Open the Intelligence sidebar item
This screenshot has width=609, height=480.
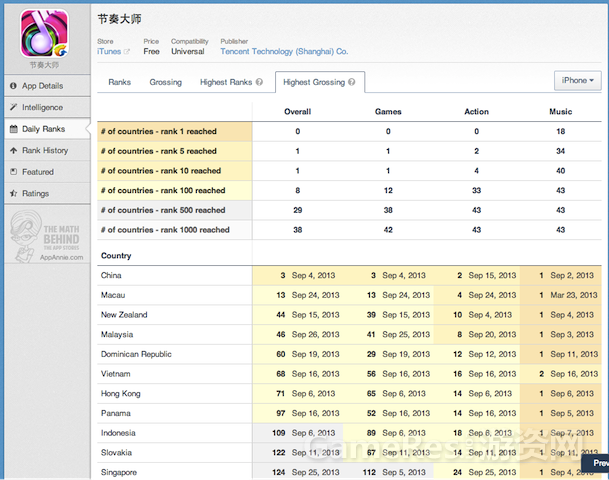click(47, 107)
